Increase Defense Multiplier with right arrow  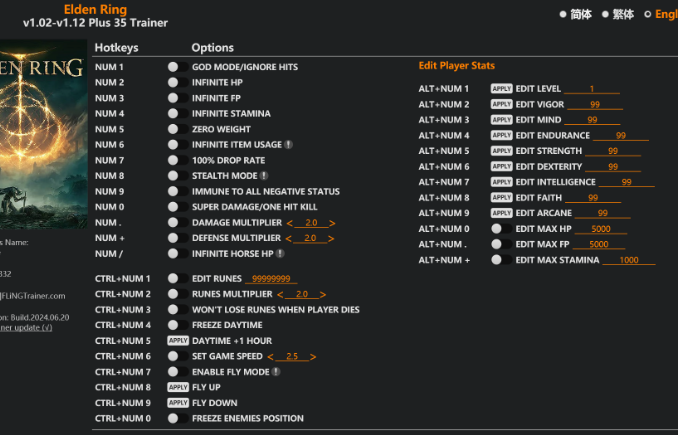pos(331,239)
